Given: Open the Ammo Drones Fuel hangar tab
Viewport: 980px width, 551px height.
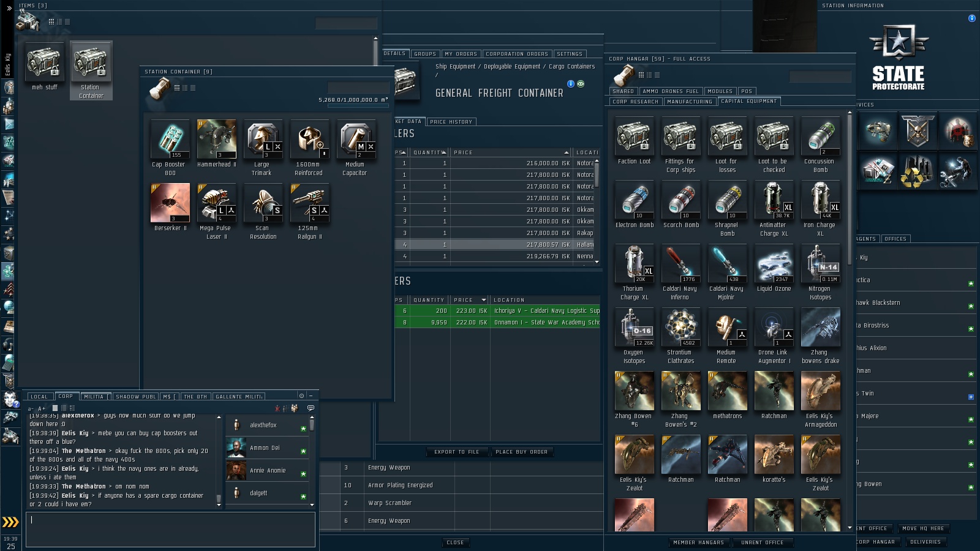Looking at the screenshot, I should tap(671, 91).
